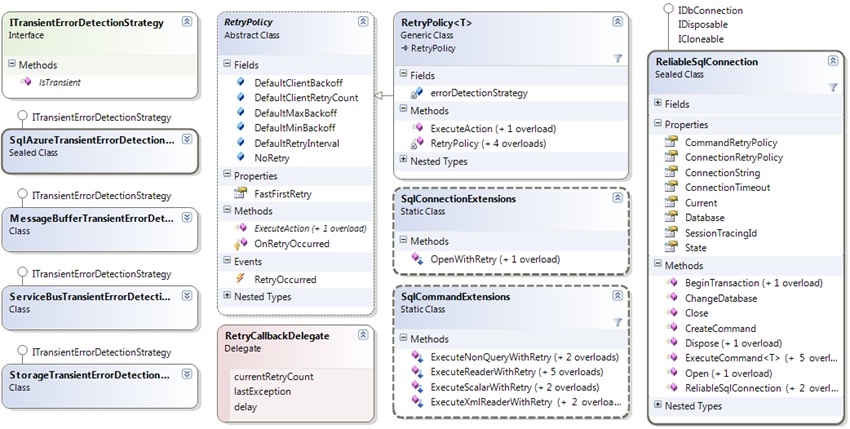Collapse the SqlCommandExtensions class chevron
Screen dimensions: 850x429
[617, 296]
